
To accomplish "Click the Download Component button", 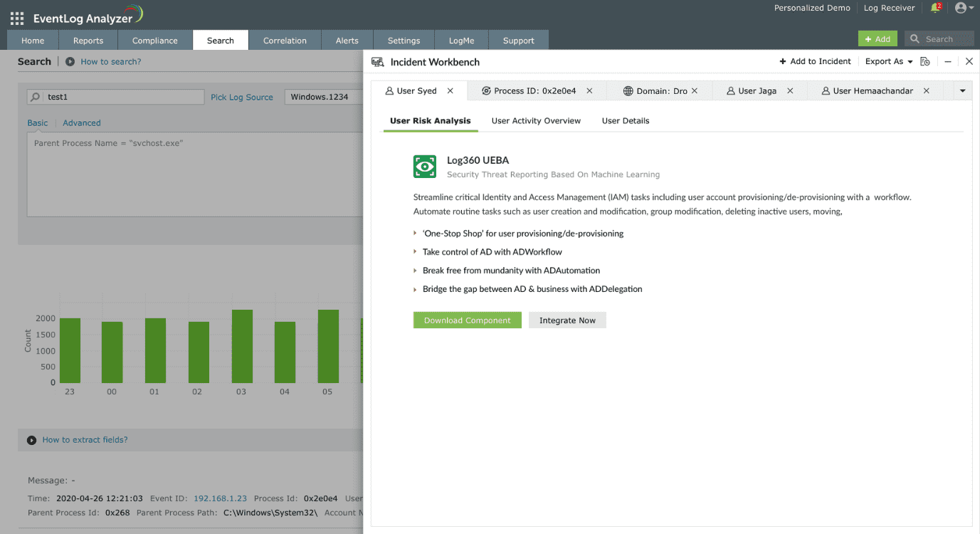I will pos(468,320).
